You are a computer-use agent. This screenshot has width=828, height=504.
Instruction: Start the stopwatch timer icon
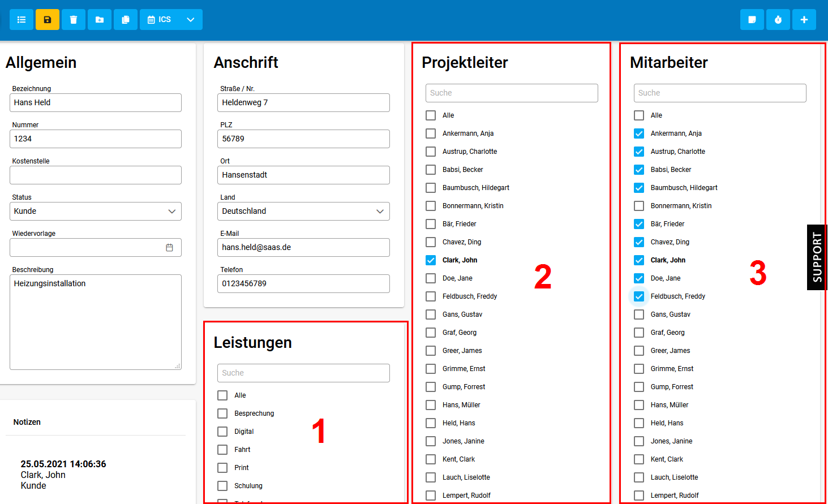[778, 20]
